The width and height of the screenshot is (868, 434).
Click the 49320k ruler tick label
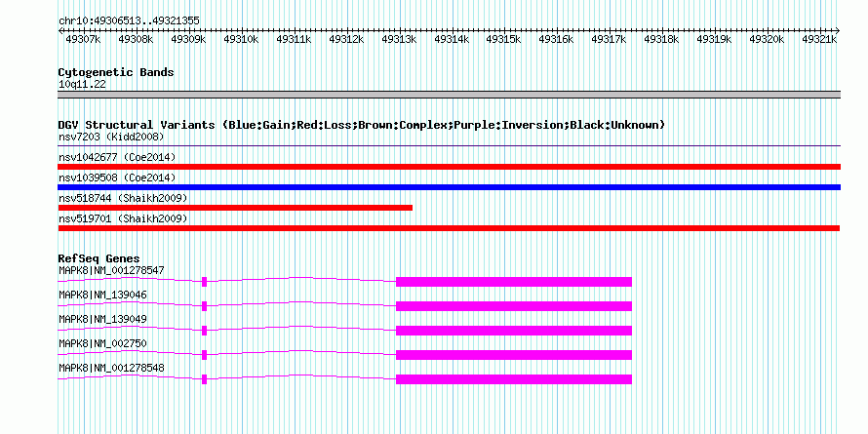[x=767, y=39]
